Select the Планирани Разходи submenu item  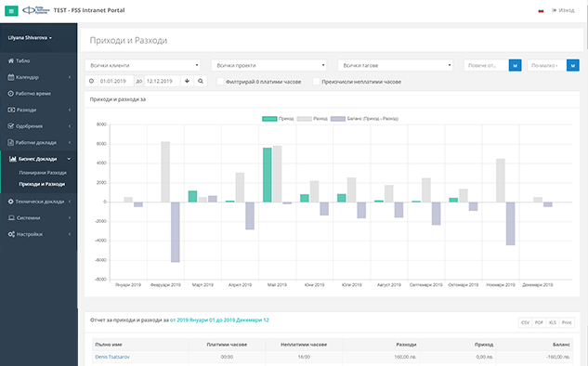click(x=43, y=173)
